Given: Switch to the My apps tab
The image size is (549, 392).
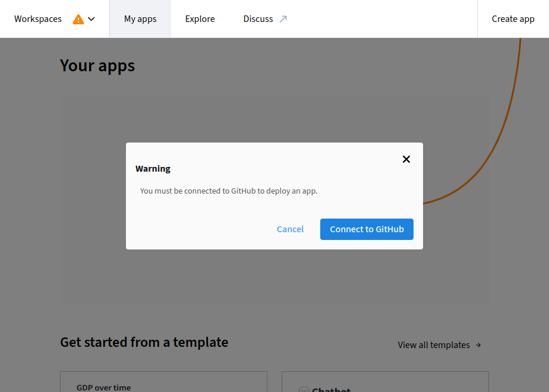Looking at the screenshot, I should (140, 19).
